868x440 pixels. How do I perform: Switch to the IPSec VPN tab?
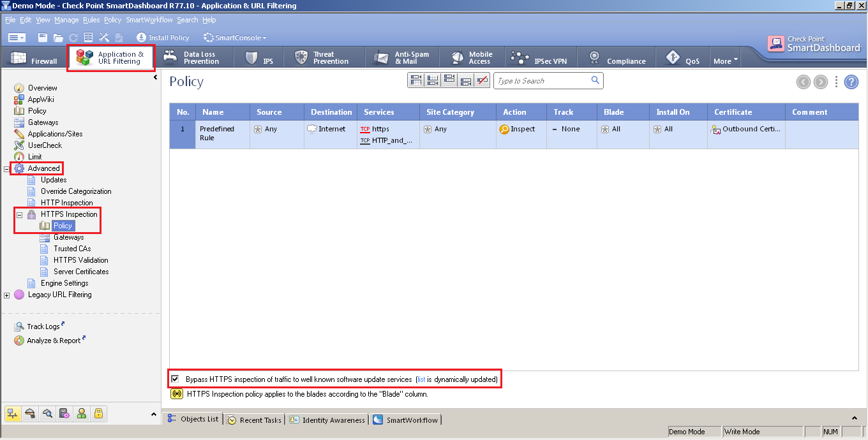pos(540,58)
